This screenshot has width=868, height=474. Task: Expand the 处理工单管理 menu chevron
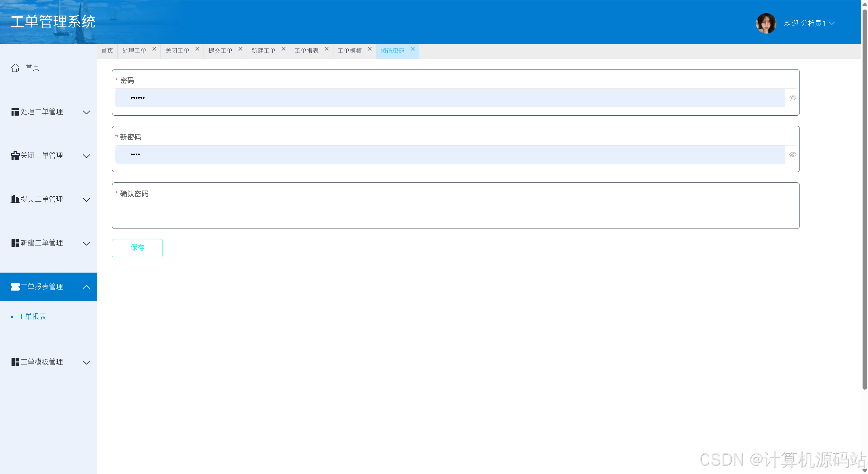(x=86, y=112)
